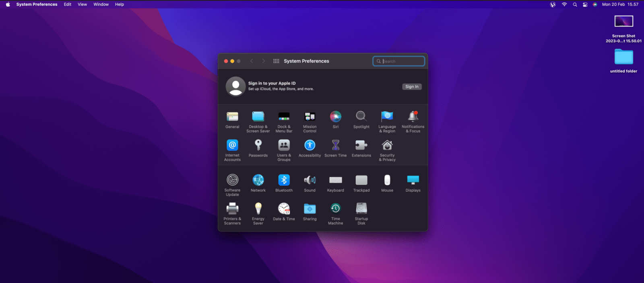Open the Edit menu
Screen dimensions: 644x283
click(x=68, y=4)
